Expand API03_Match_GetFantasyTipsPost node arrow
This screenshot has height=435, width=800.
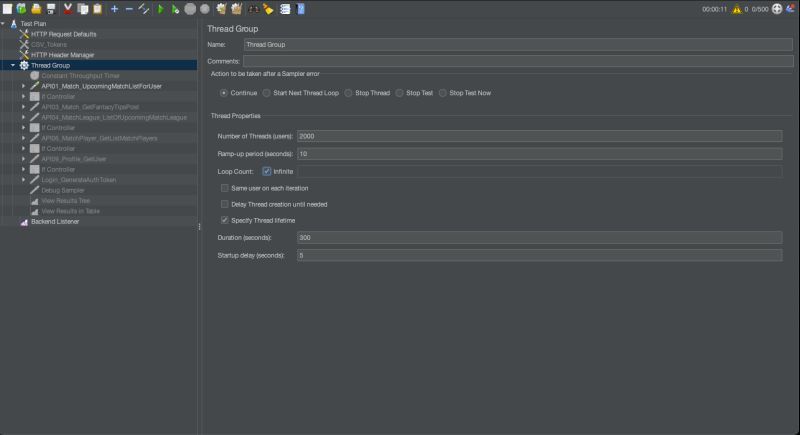pyautogui.click(x=23, y=107)
